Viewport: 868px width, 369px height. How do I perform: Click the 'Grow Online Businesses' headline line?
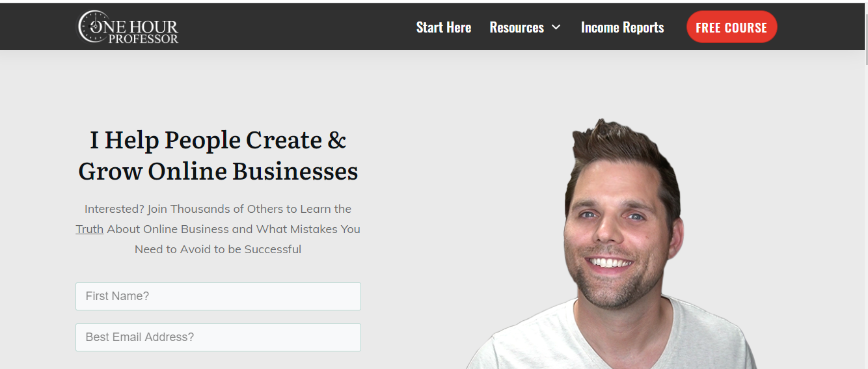point(218,171)
